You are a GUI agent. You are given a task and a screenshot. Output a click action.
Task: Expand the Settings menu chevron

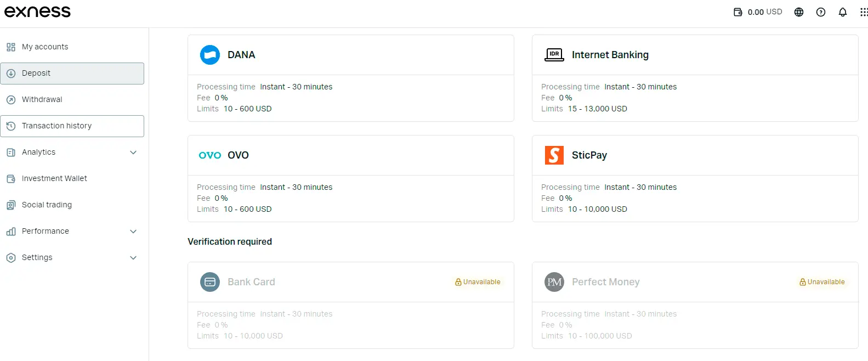[x=133, y=258]
